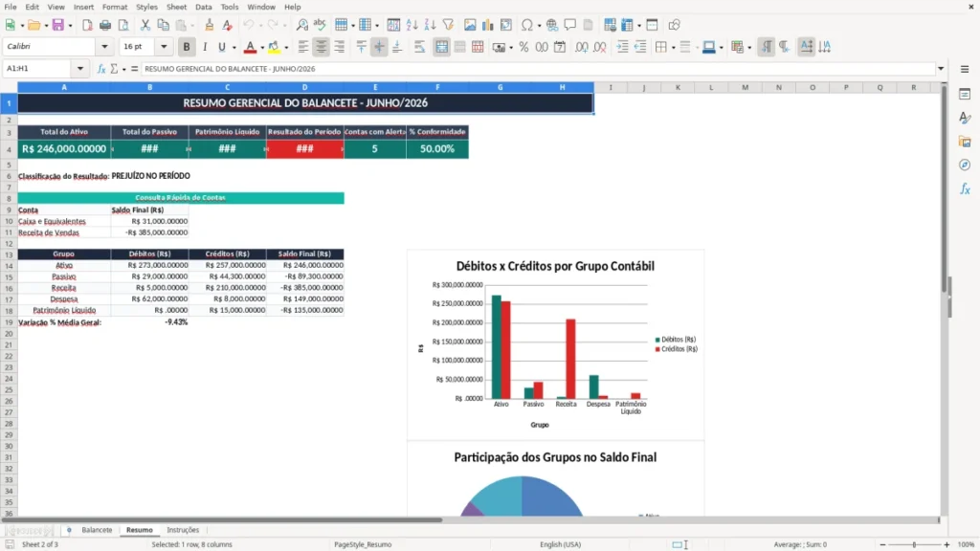Screen dimensions: 980x551
Task: Sort ascending with the A-Z icon
Action: pyautogui.click(x=412, y=25)
